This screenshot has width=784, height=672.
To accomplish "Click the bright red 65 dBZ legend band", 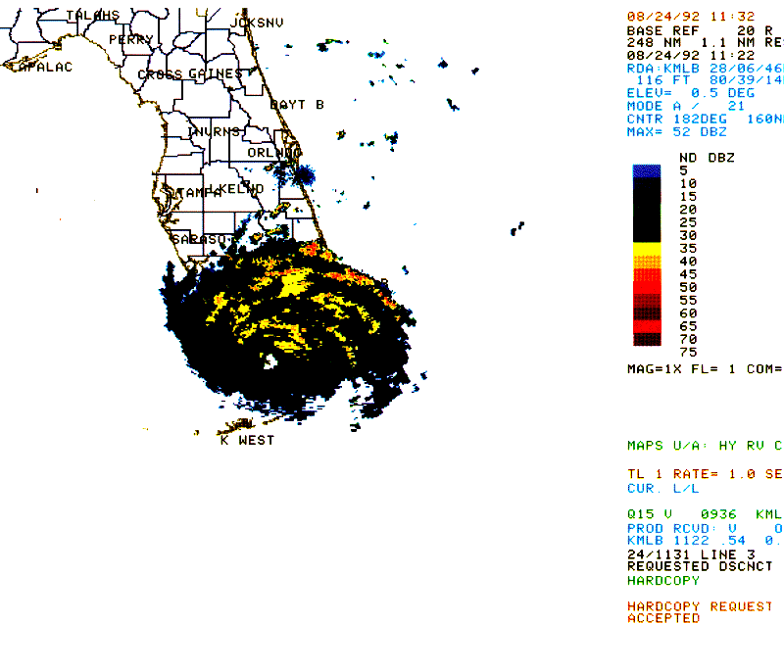I will [647, 327].
